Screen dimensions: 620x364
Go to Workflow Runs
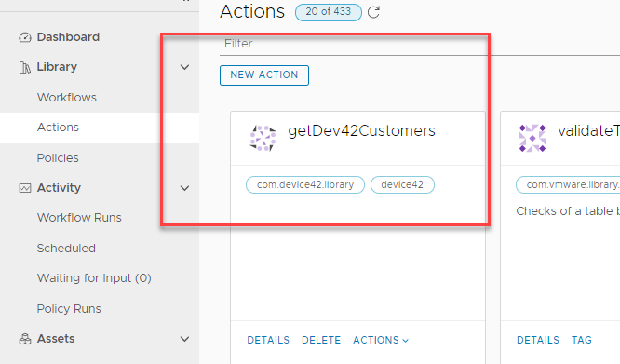(x=79, y=218)
